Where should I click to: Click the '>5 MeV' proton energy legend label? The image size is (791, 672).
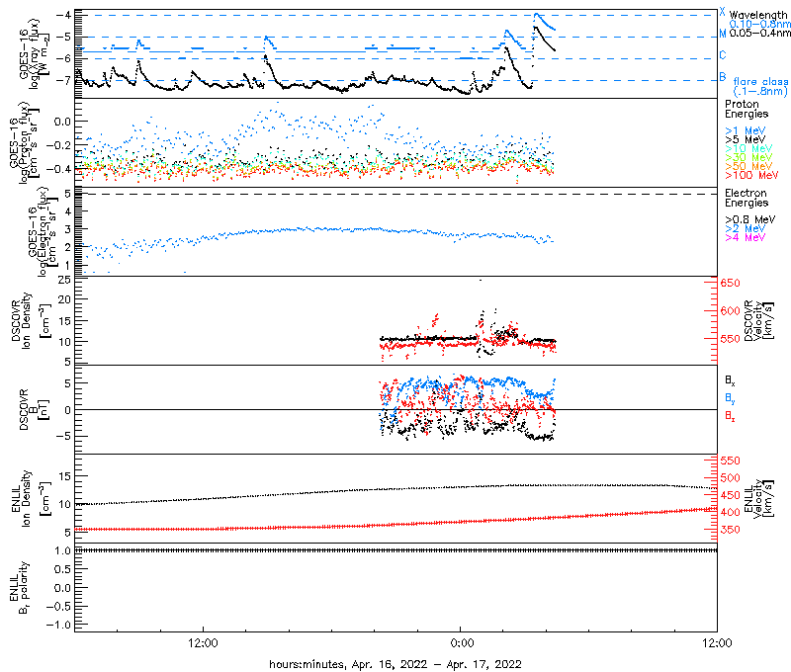coord(746,139)
